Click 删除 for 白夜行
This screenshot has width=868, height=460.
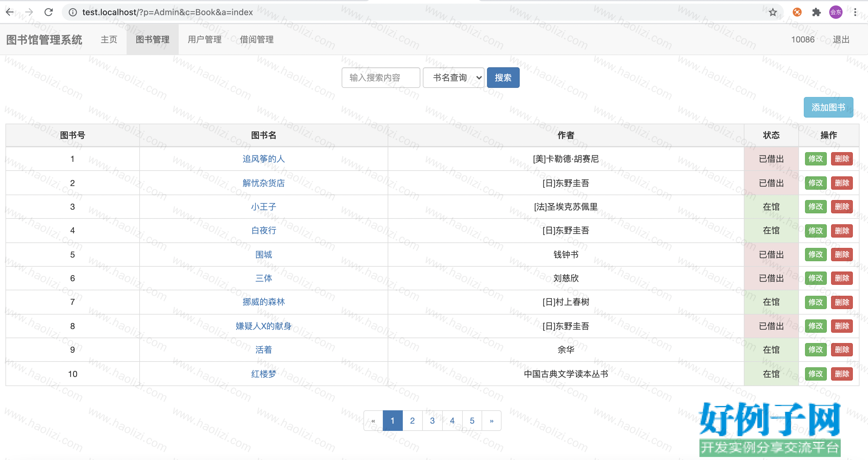(842, 231)
